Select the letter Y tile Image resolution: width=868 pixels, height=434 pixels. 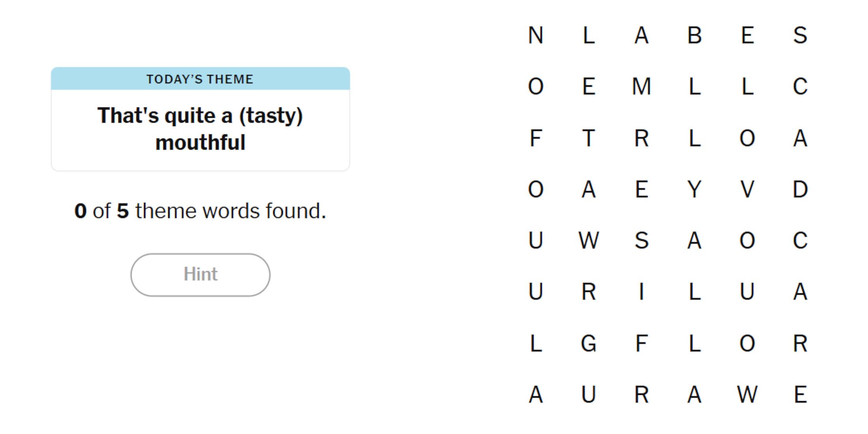[x=695, y=189]
